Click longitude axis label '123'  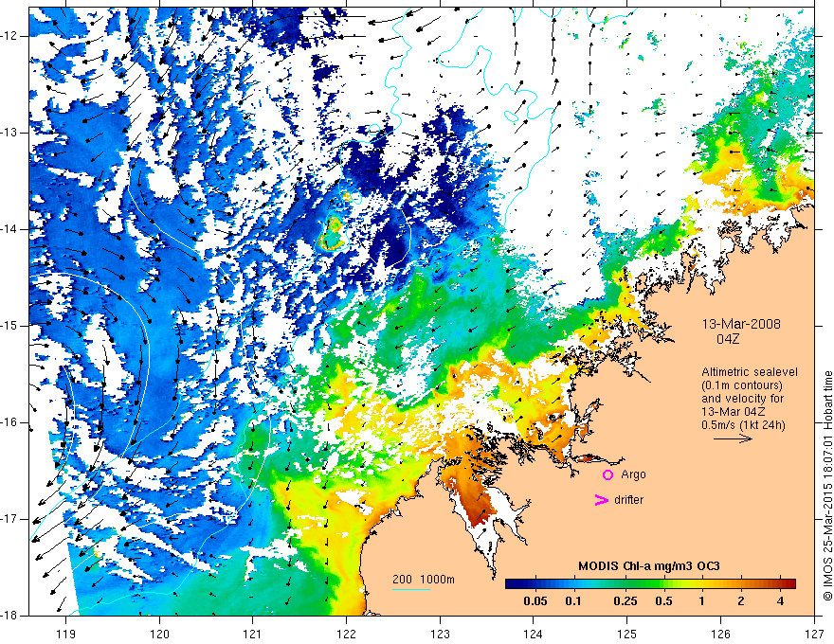[440, 634]
